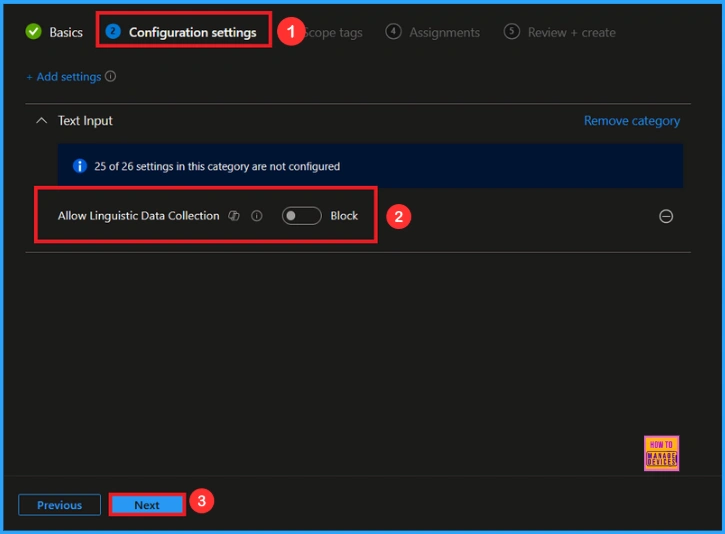
Task: Jump to the Review + create step
Action: tap(571, 32)
